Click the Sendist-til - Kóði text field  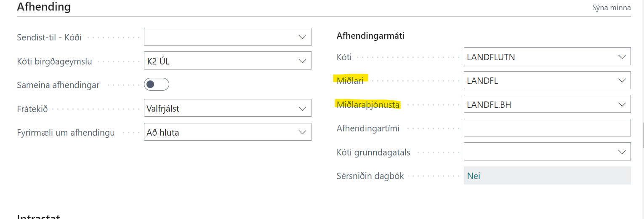coord(219,37)
